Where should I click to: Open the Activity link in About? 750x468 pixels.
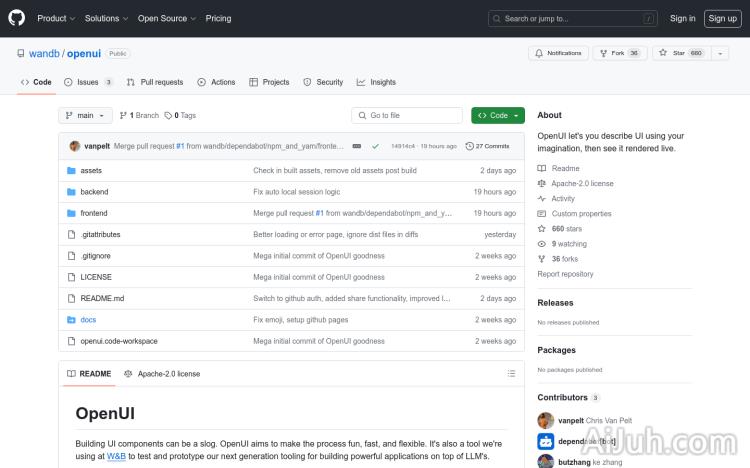pos(556,199)
